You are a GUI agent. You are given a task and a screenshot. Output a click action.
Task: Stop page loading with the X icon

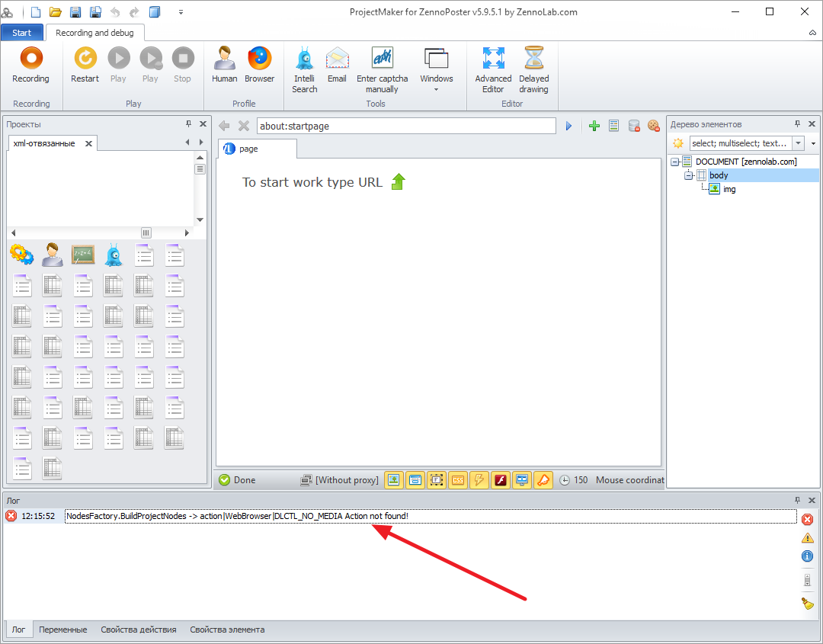point(244,126)
